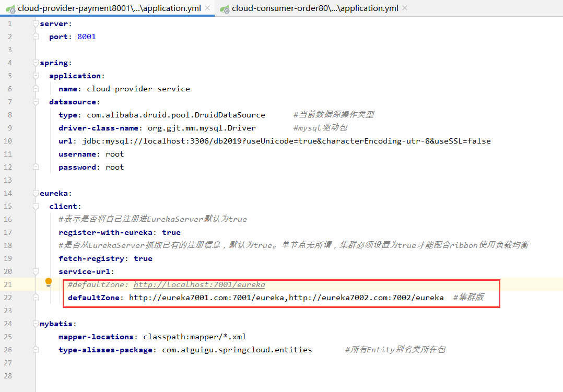Fold the client section on line 15
The width and height of the screenshot is (563, 392).
click(x=36, y=206)
